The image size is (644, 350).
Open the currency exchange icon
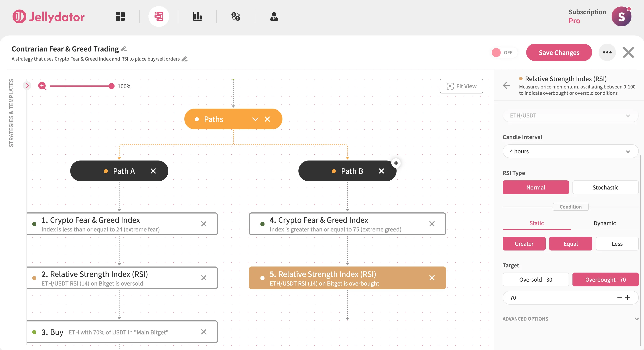(x=236, y=16)
